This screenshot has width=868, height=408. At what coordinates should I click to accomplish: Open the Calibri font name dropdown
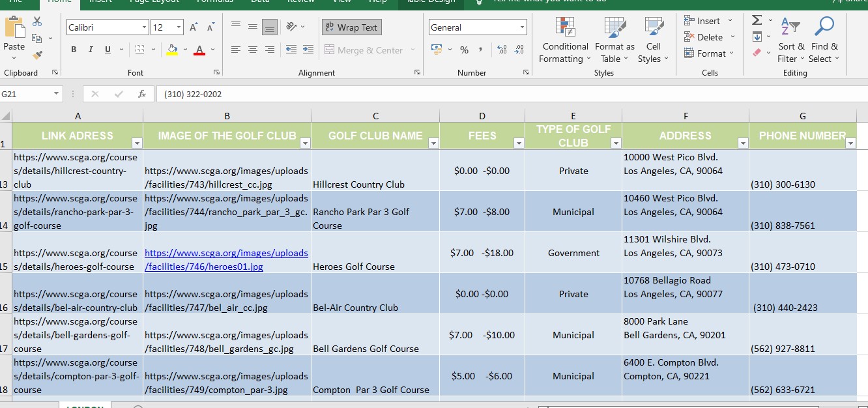pyautogui.click(x=144, y=27)
